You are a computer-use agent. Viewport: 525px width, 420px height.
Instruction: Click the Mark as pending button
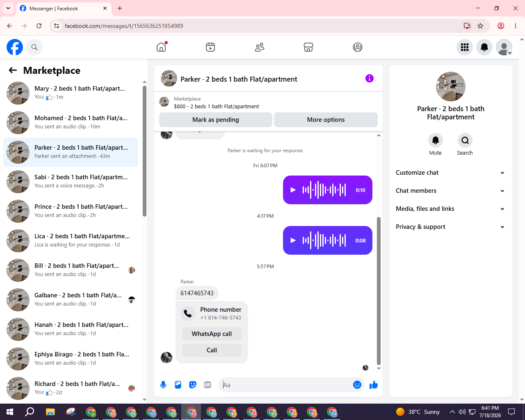pos(216,120)
